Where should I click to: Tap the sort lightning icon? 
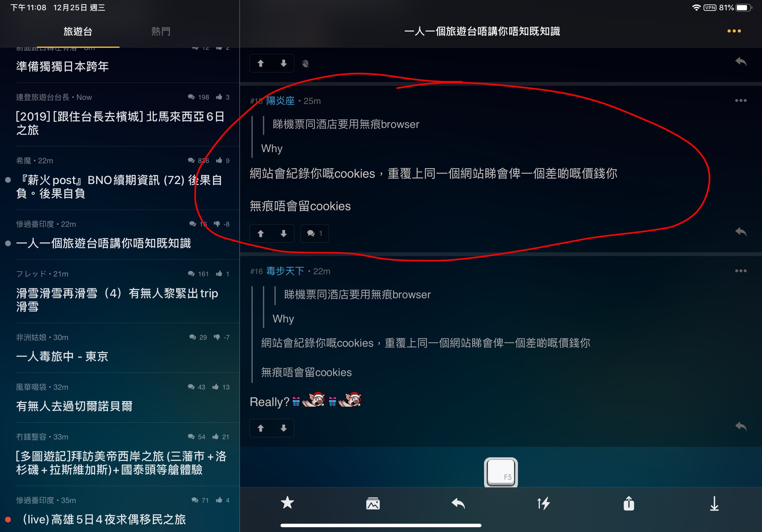point(544,504)
